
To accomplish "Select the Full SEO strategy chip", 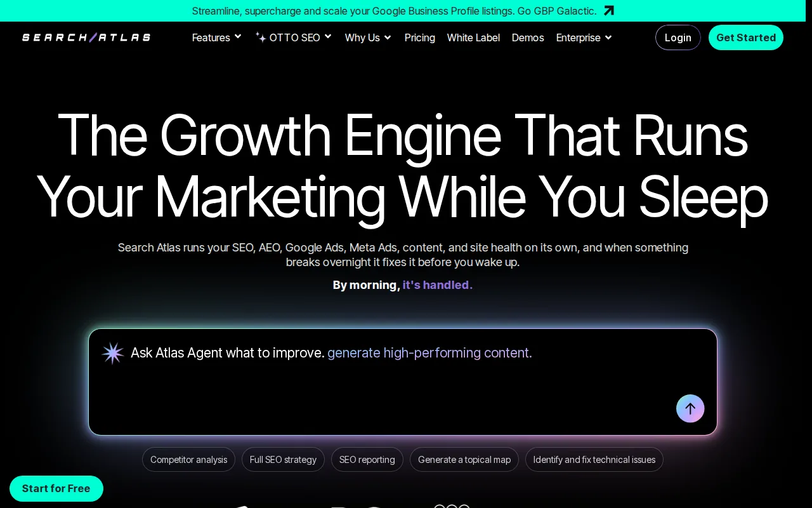I will pos(283,460).
